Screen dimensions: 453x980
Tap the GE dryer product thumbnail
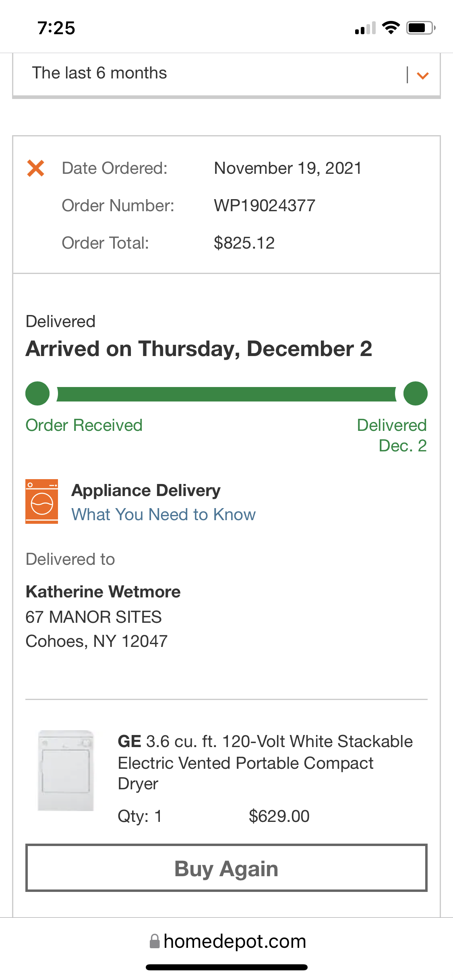(x=66, y=770)
